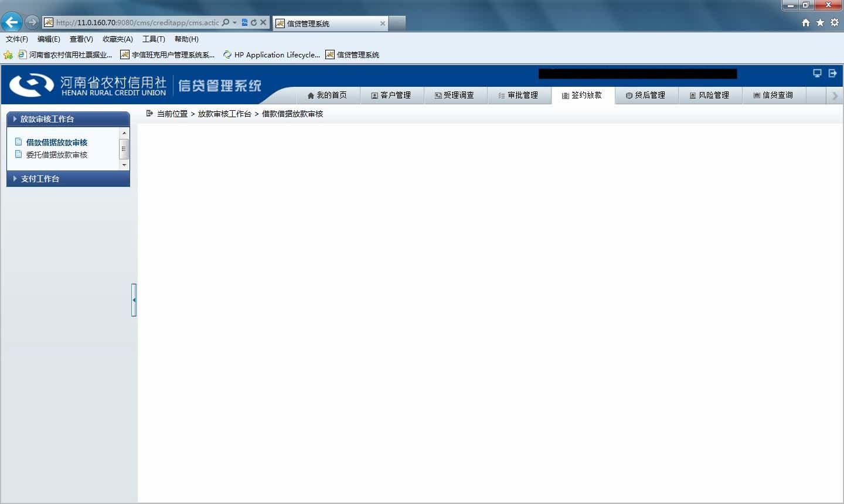Open 信贷查询 navigation tab
The image size is (844, 504).
tap(774, 95)
